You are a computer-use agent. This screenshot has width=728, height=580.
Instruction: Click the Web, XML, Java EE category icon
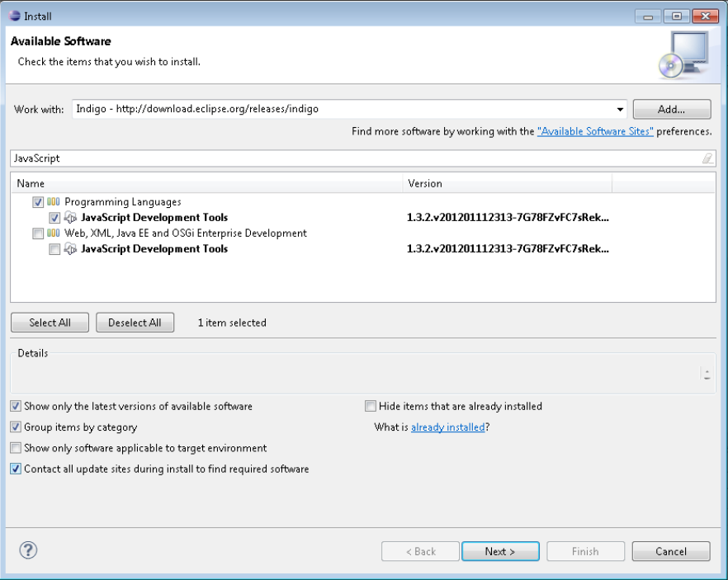tap(54, 233)
